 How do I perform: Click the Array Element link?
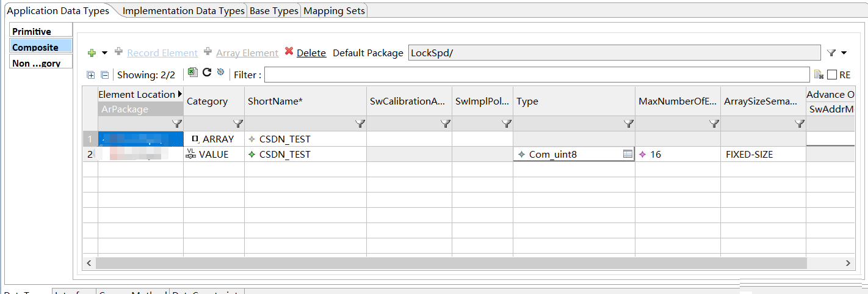(x=247, y=53)
